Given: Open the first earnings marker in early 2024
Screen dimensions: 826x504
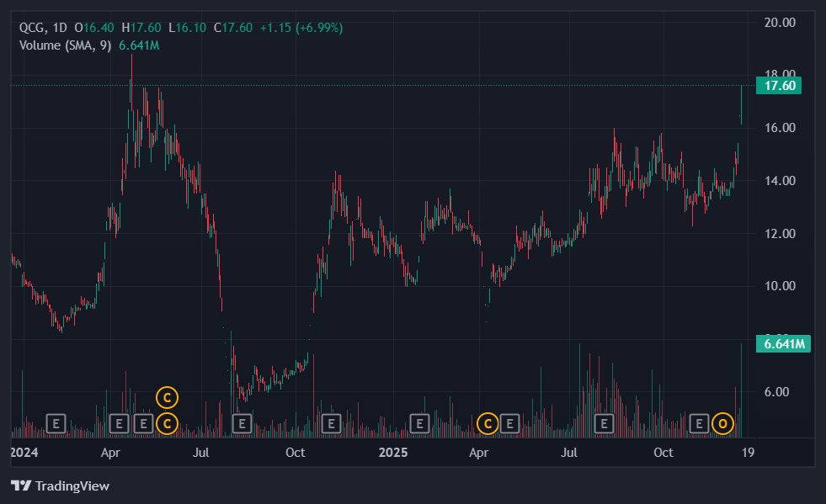Looking at the screenshot, I should 56,423.
